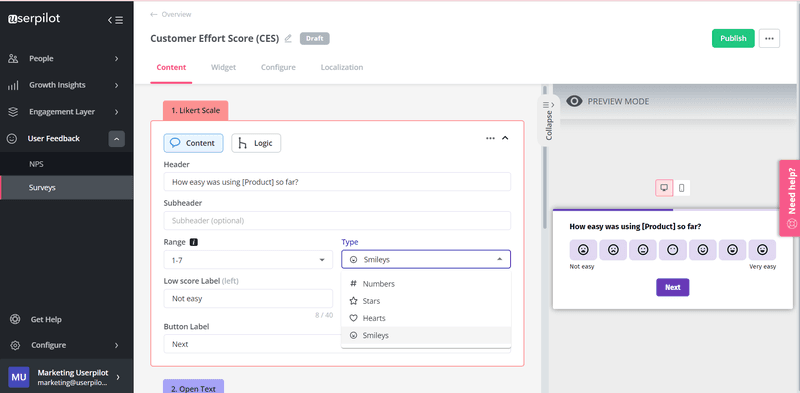Click the Engagement Layer stack icon

(13, 112)
